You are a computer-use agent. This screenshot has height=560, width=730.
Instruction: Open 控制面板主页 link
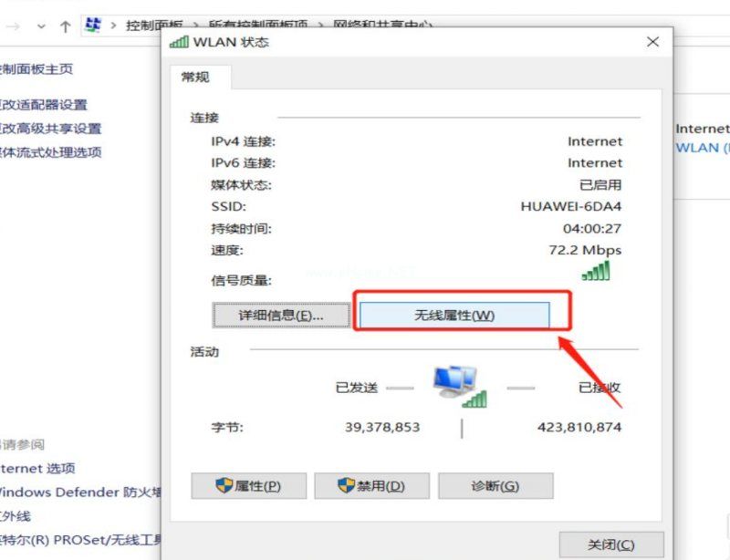coord(36,69)
